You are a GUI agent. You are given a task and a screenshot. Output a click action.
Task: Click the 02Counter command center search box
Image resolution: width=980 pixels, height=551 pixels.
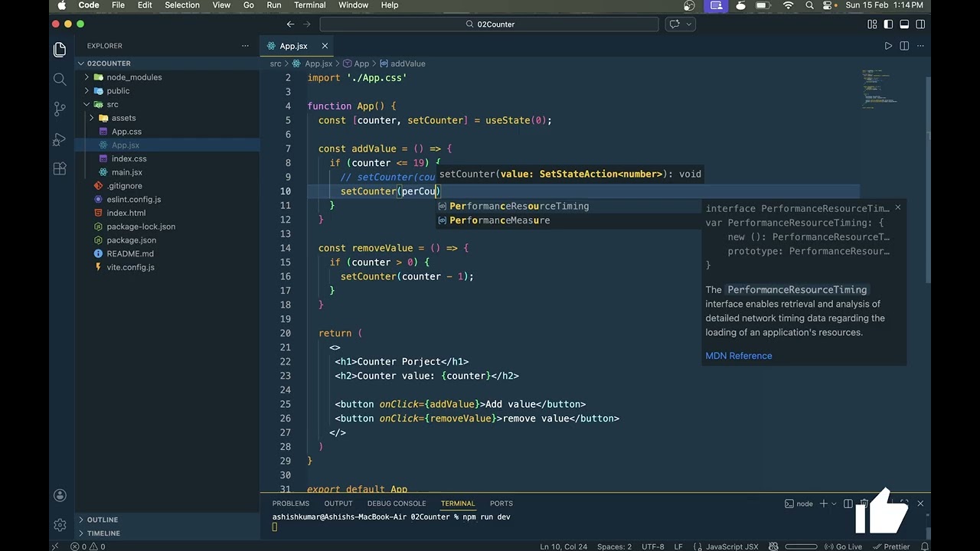point(489,24)
